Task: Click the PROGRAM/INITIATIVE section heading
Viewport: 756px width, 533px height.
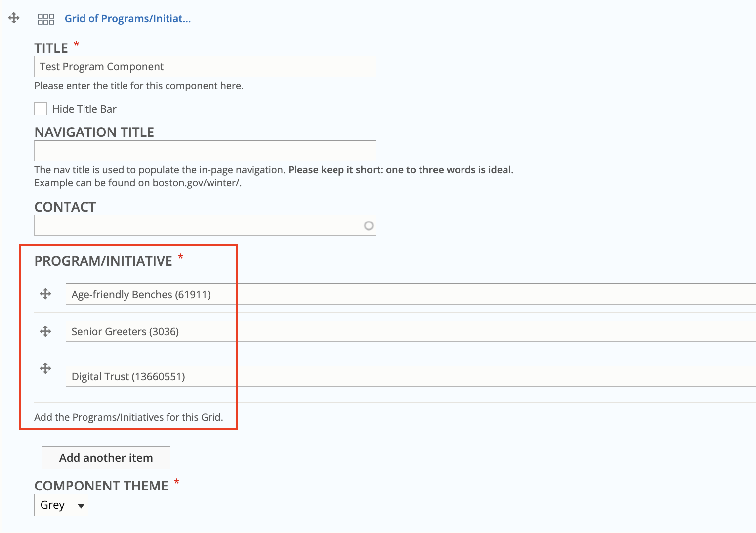Action: coord(103,261)
